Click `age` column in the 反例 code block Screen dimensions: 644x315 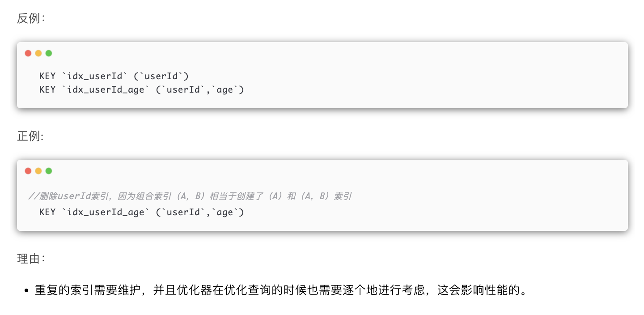(225, 89)
